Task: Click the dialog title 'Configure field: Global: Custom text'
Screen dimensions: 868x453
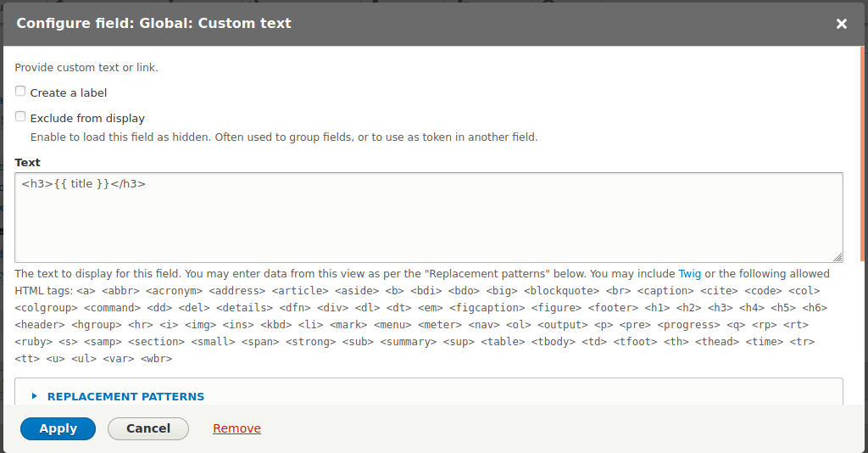Action: point(153,24)
